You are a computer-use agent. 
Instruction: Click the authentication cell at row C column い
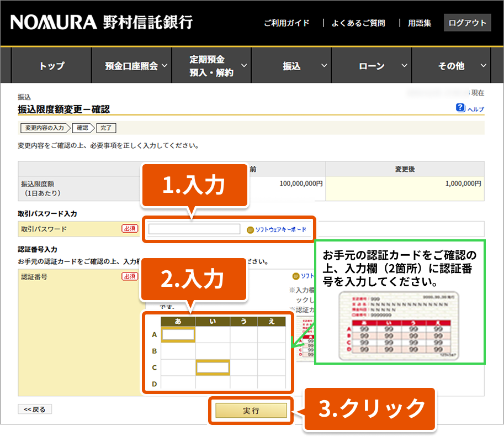[x=213, y=367]
